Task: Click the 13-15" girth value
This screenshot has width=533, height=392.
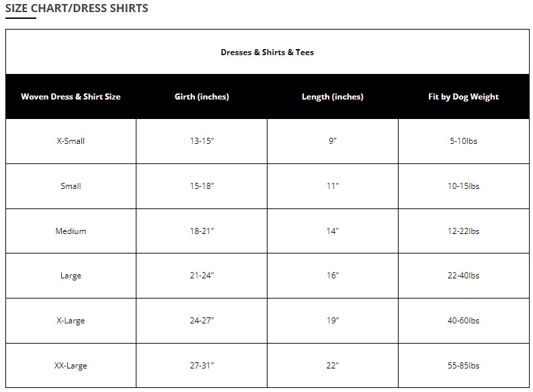Action: click(202, 141)
